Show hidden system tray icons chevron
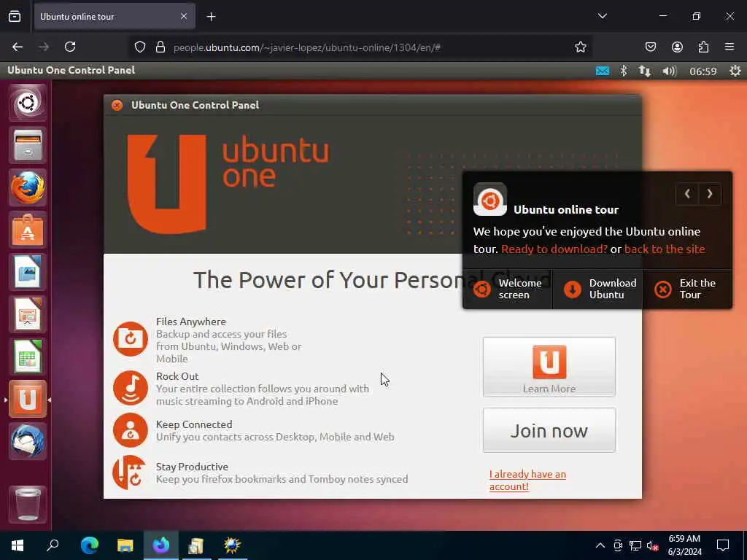The height and width of the screenshot is (560, 747). [x=600, y=545]
